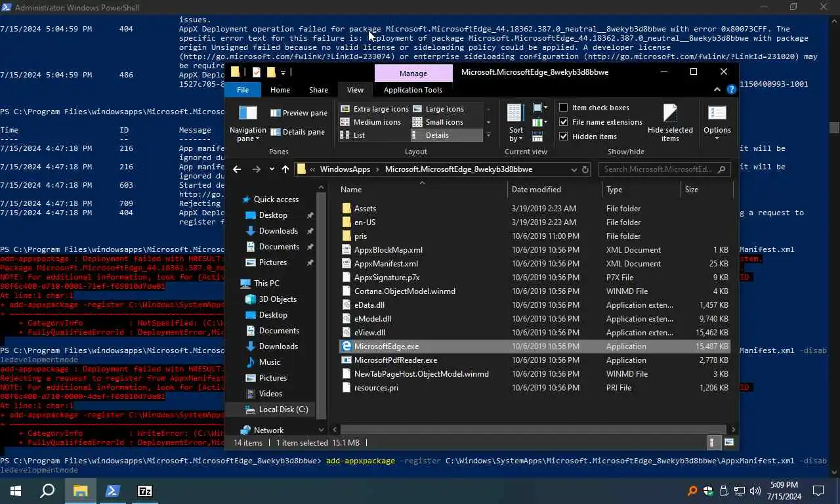The width and height of the screenshot is (840, 504).
Task: Sort by the Type column header
Action: [641, 190]
